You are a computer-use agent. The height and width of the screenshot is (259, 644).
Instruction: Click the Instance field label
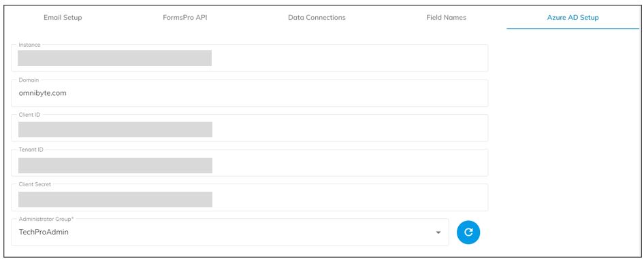tap(29, 45)
